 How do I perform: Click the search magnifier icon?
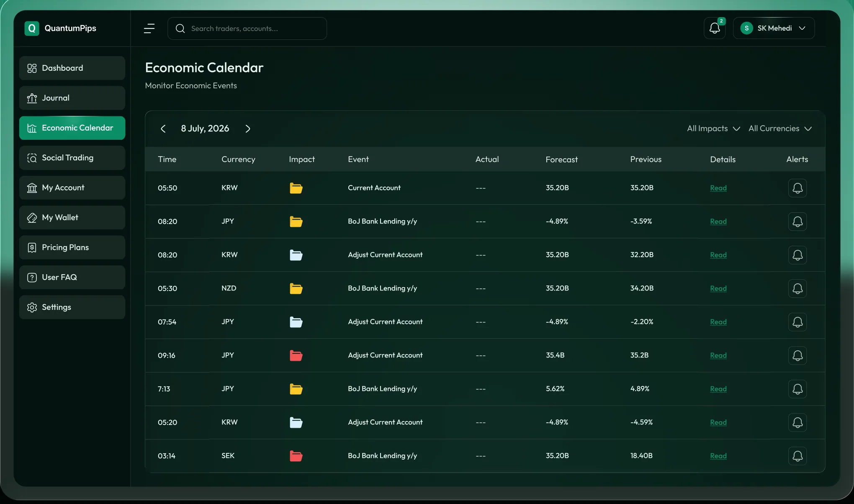[180, 28]
